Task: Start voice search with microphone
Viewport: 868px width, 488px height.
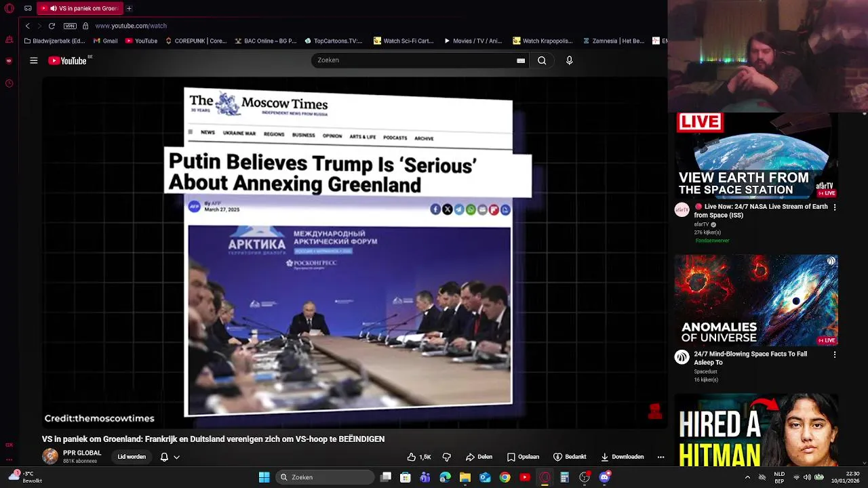Action: [x=569, y=60]
